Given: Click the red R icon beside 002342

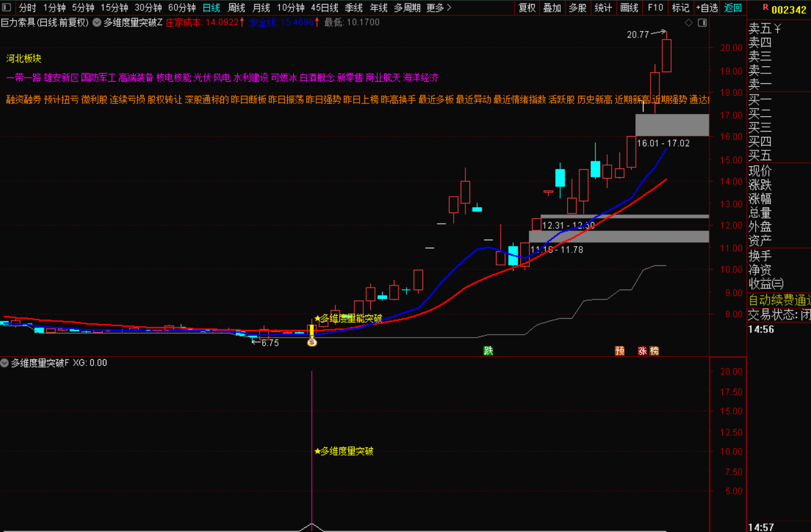Looking at the screenshot, I should tap(765, 8).
